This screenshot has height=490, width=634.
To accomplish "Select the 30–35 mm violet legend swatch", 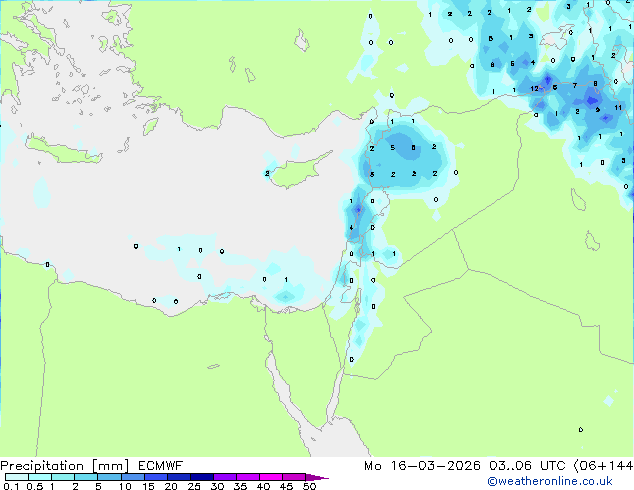I will (x=225, y=477).
